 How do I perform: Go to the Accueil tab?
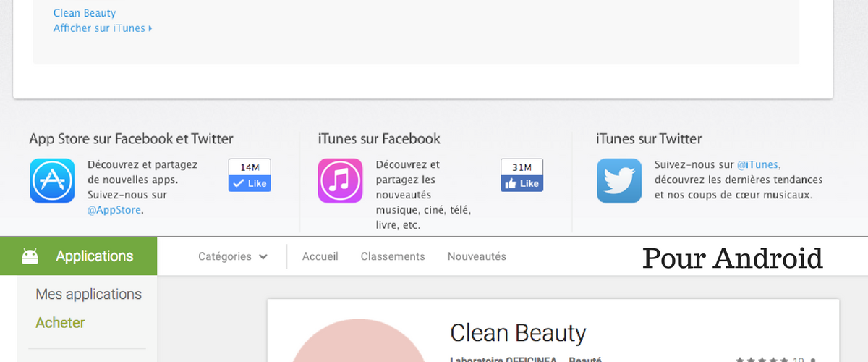pyautogui.click(x=320, y=256)
